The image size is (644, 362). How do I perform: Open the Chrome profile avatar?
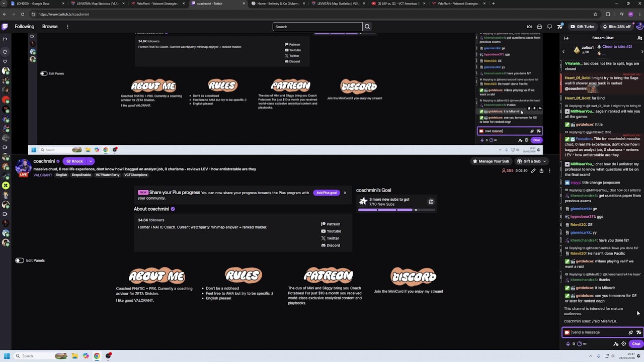tap(630, 14)
